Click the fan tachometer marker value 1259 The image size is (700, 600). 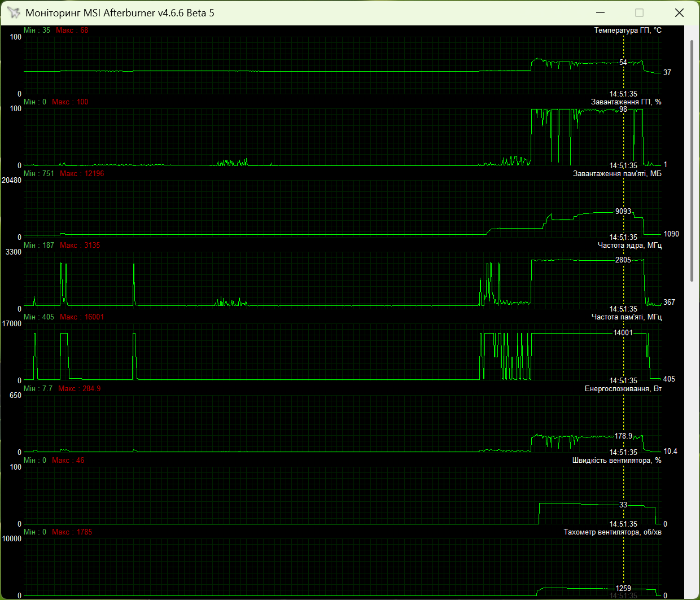click(x=623, y=589)
